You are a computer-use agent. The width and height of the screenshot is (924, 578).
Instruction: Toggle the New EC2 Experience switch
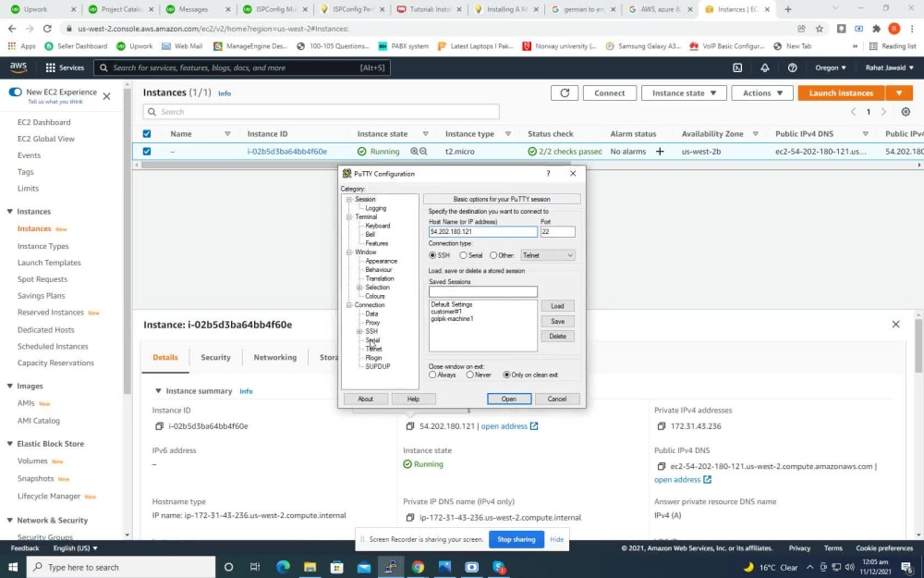click(16, 92)
